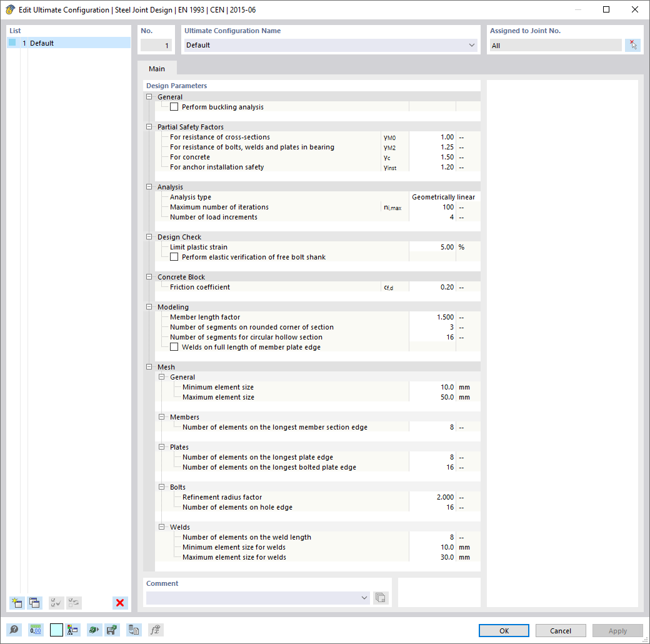Edit the γM0 cross-sections value 1.00
Screen dimensions: 650x644
(x=432, y=137)
